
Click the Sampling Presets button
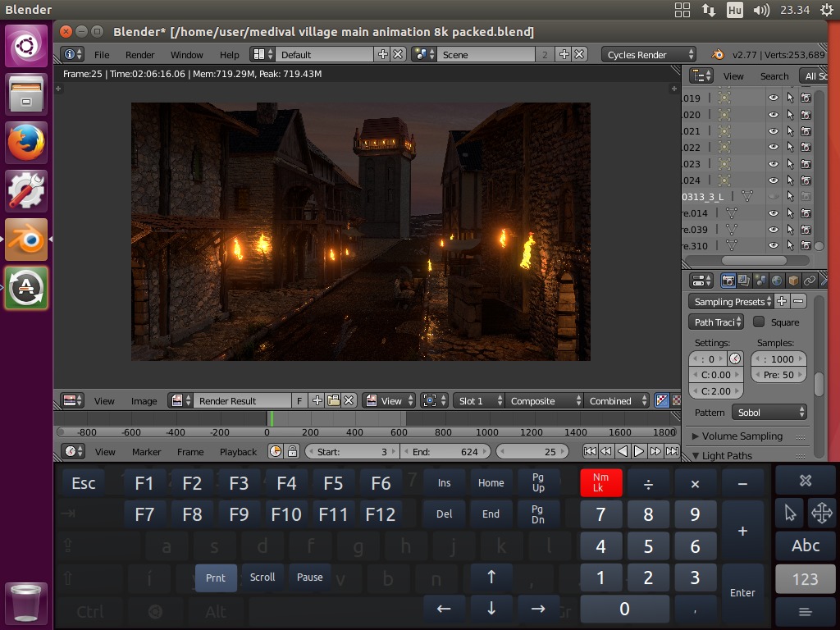pyautogui.click(x=729, y=302)
